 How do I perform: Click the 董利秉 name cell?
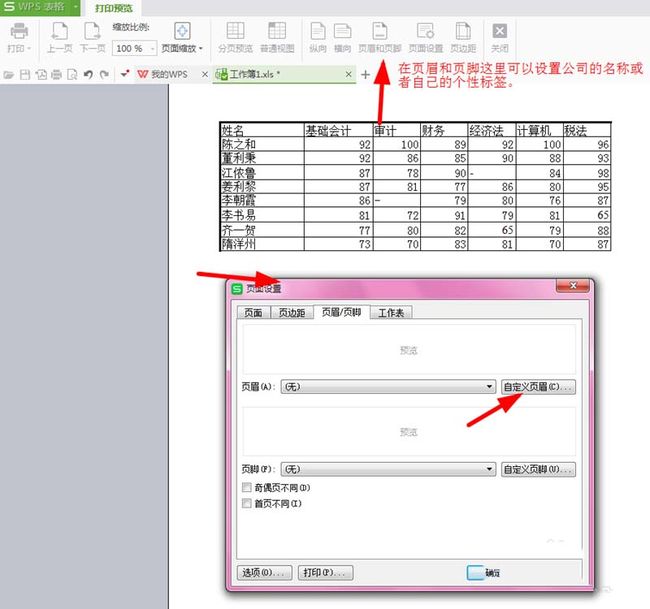coord(262,158)
